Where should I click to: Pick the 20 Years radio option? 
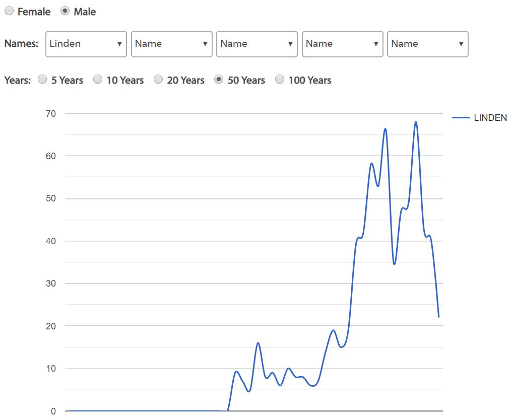coord(158,80)
